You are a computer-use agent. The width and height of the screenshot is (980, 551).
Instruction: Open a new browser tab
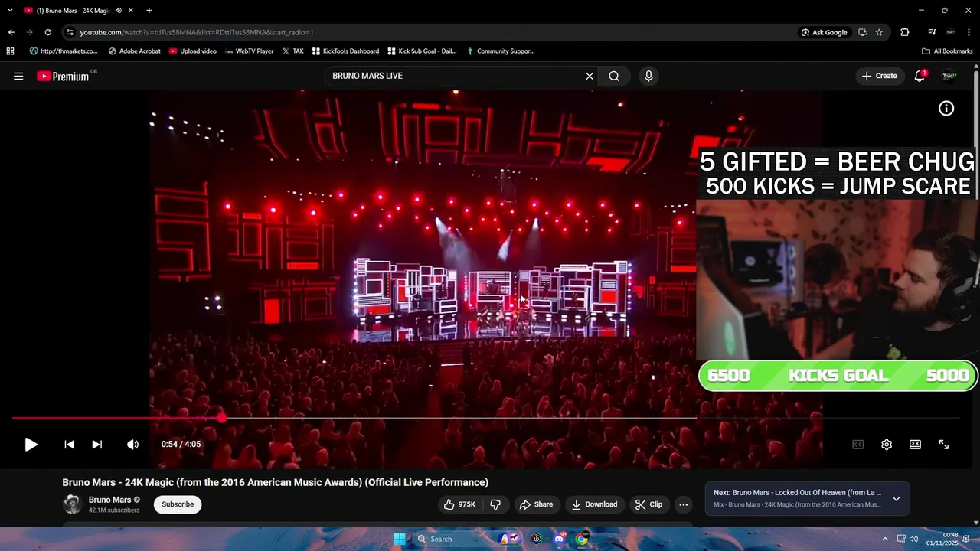(149, 11)
